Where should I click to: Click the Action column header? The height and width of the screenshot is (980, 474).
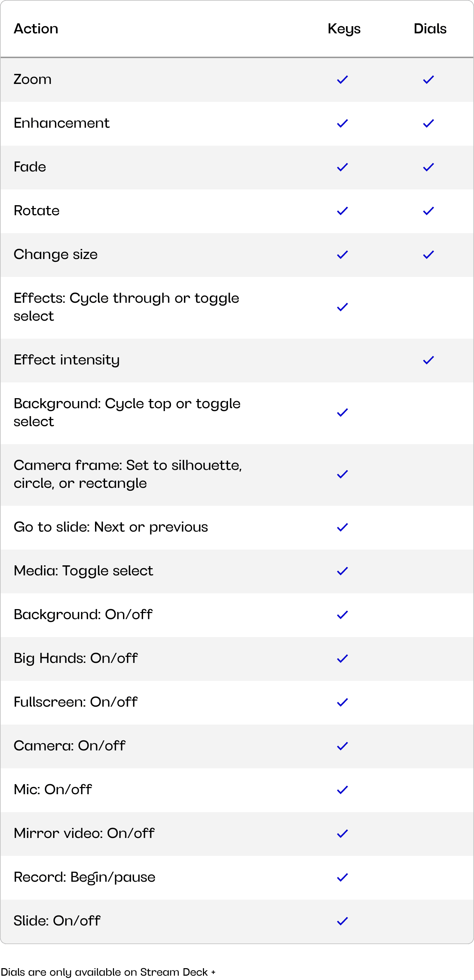pos(36,29)
